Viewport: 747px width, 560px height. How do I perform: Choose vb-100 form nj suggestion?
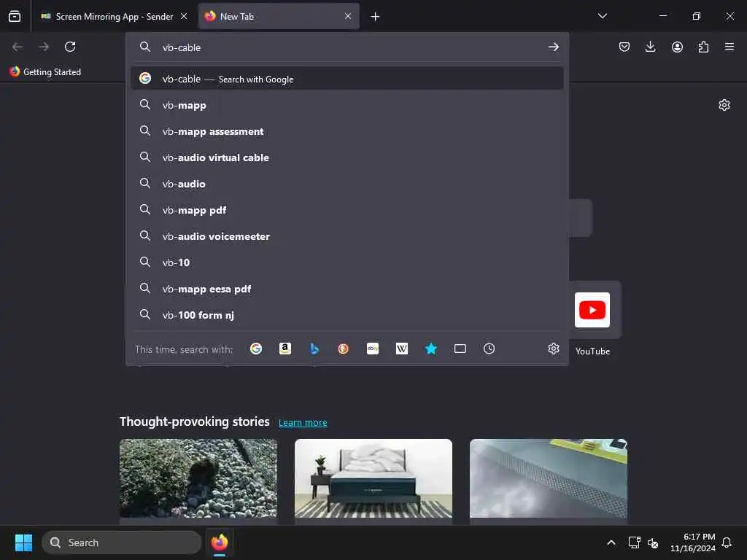347,315
